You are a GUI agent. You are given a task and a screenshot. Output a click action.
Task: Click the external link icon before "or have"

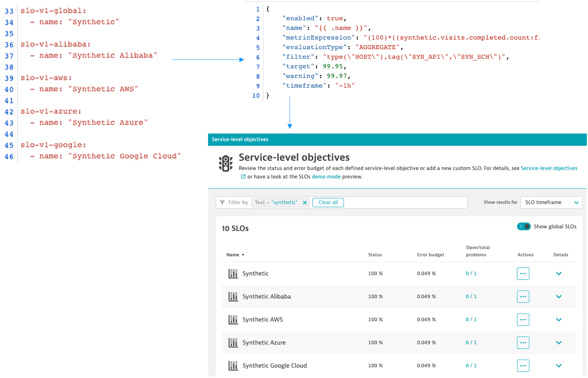pyautogui.click(x=243, y=177)
